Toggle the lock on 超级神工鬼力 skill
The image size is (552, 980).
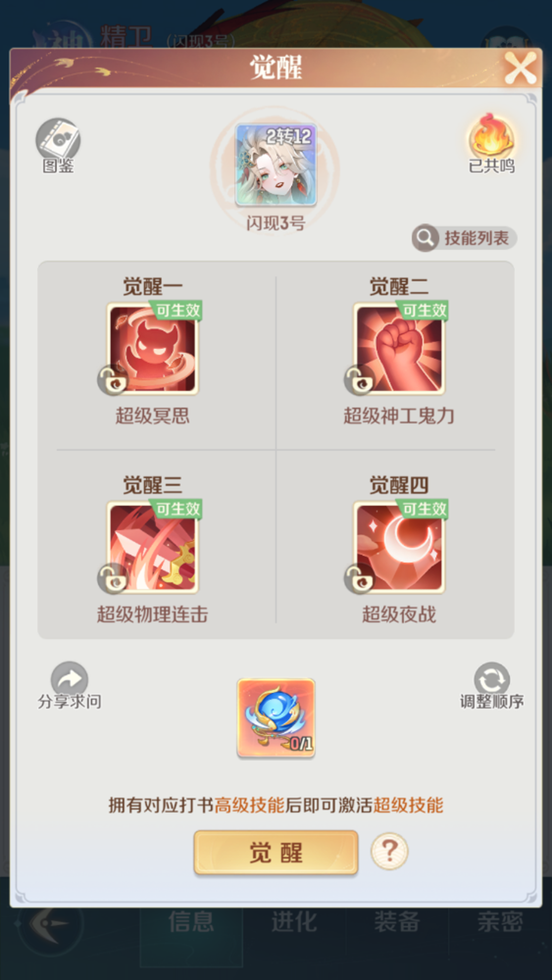pos(359,381)
